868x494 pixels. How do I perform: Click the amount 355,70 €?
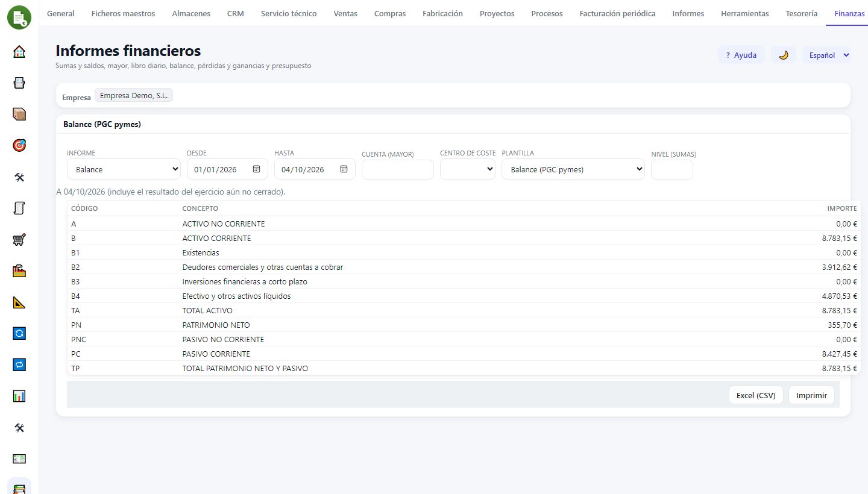pos(843,325)
